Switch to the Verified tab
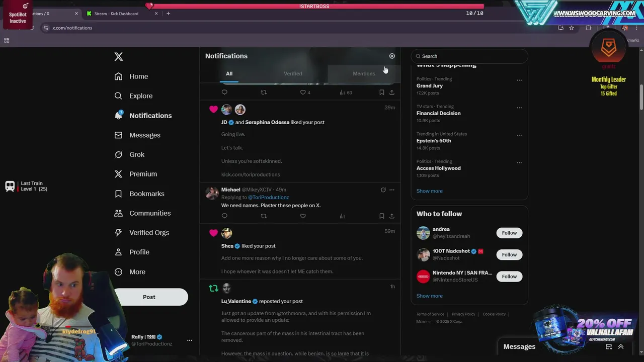The height and width of the screenshot is (362, 644). (x=293, y=74)
